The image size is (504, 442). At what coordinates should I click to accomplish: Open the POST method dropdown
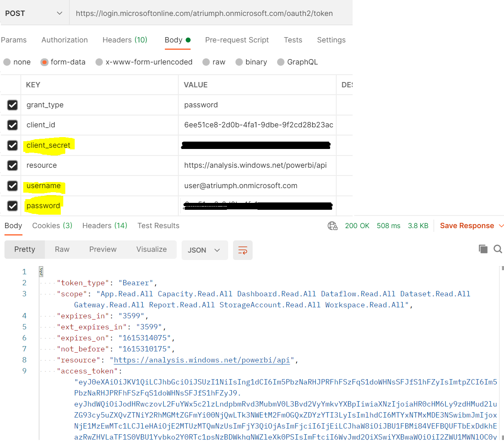tap(34, 13)
